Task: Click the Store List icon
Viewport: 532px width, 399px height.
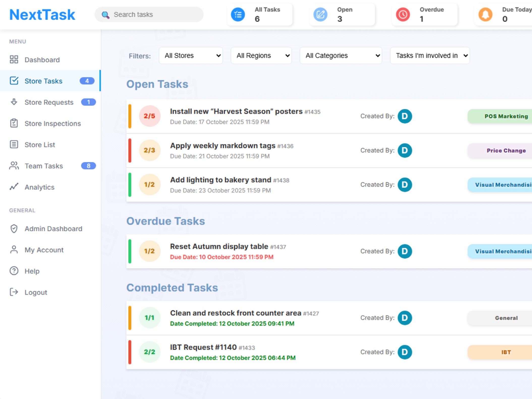Action: coord(14,144)
